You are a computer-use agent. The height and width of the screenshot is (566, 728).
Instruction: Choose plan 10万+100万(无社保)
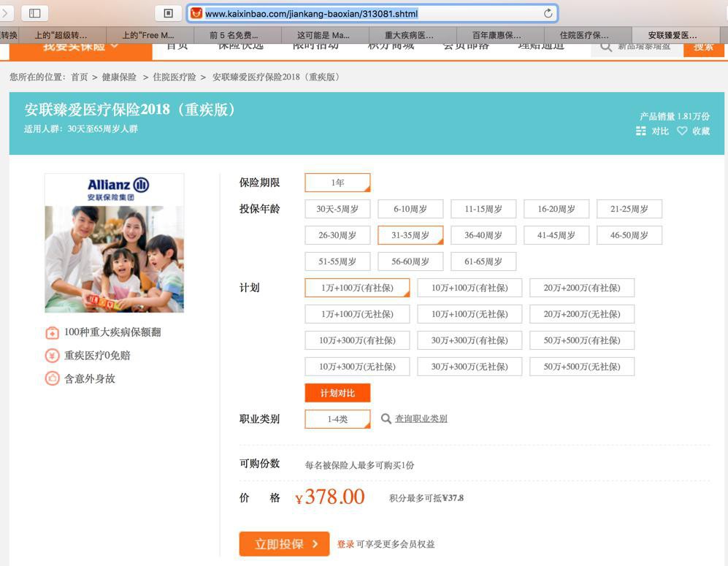(x=470, y=314)
